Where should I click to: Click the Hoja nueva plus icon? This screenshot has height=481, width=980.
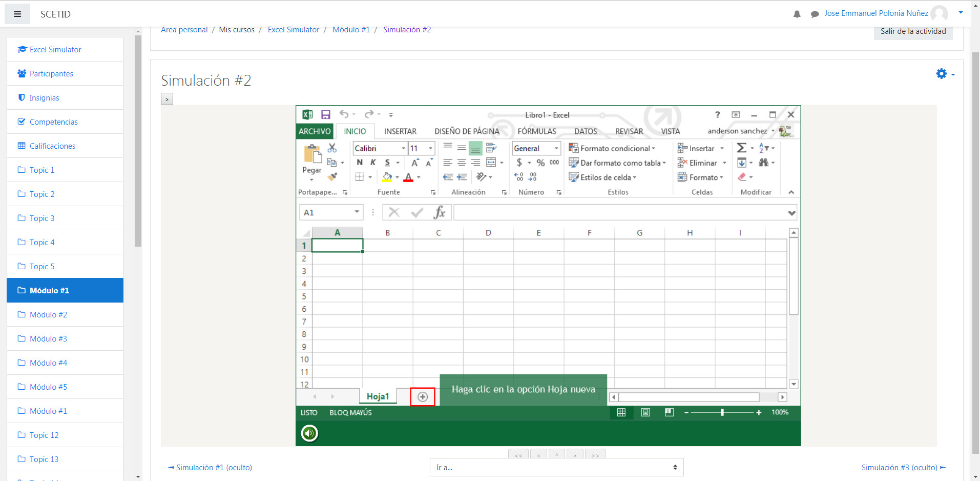(x=423, y=397)
